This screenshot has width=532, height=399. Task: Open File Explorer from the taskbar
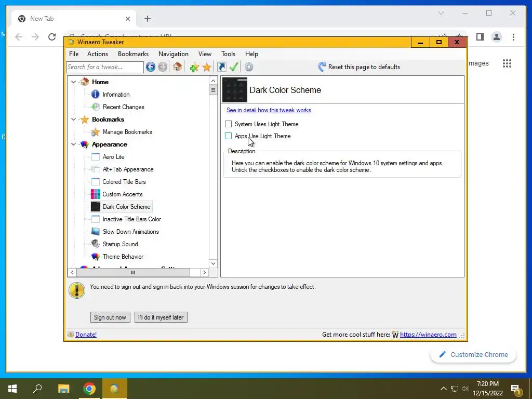63,389
